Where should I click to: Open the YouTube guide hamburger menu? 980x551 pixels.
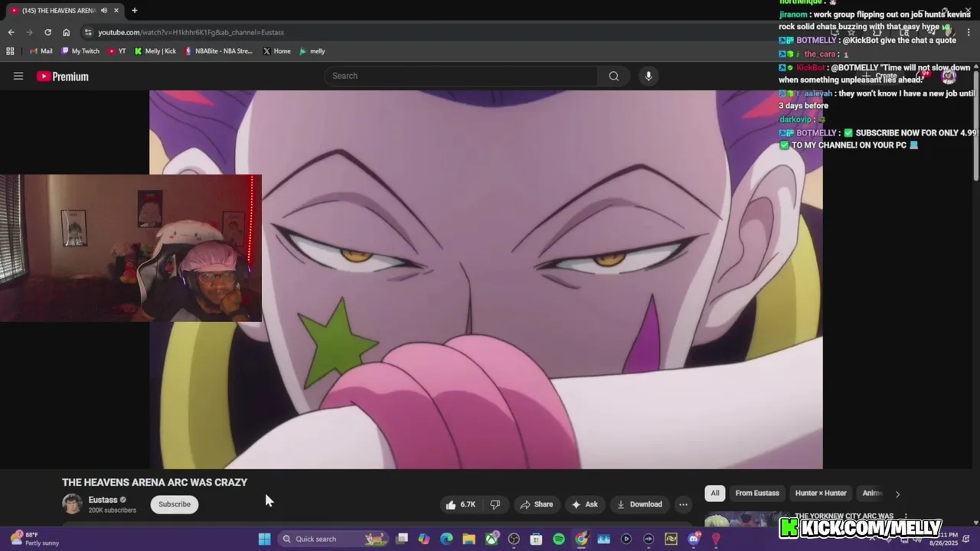pyautogui.click(x=18, y=76)
